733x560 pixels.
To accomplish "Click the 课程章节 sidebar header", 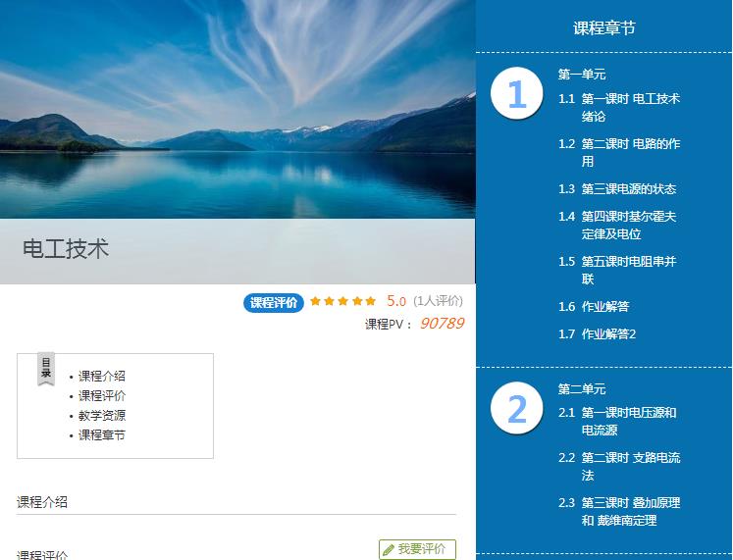I will tap(604, 28).
